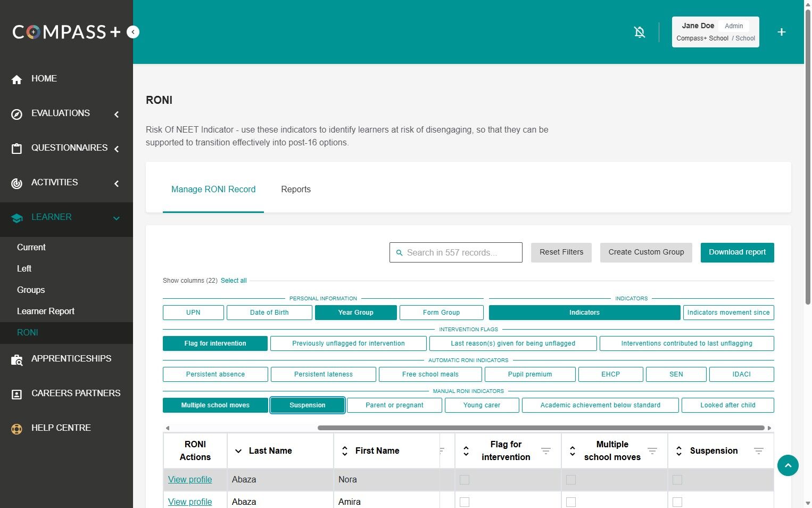Open the Careers Partners section
The image size is (812, 508).
pos(16,394)
